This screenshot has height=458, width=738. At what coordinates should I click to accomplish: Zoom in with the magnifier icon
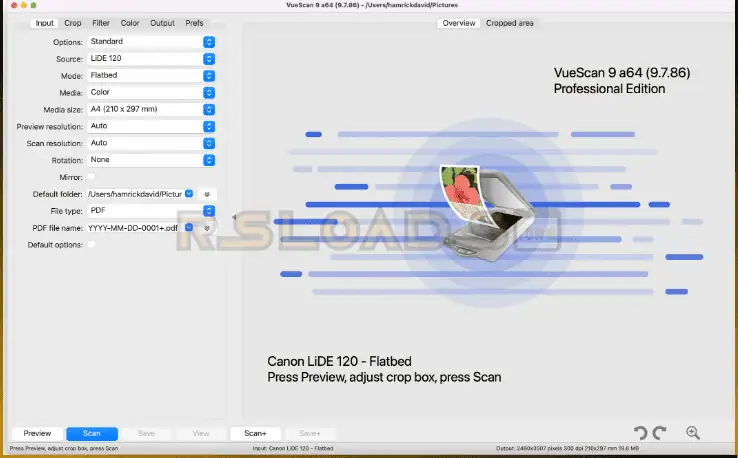click(x=693, y=432)
